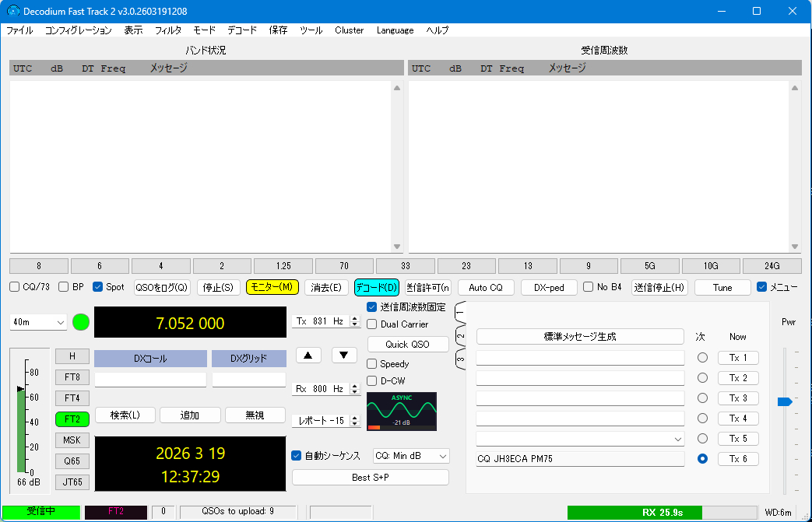Image resolution: width=812 pixels, height=522 pixels.
Task: Enable the CQ/73 checkbox
Action: (x=15, y=287)
